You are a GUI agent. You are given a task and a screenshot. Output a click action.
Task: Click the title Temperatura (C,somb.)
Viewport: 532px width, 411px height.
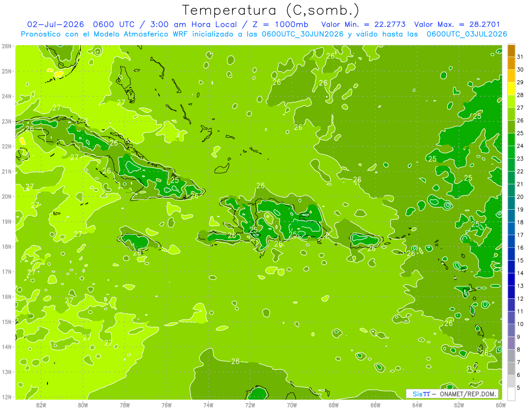tap(271, 10)
